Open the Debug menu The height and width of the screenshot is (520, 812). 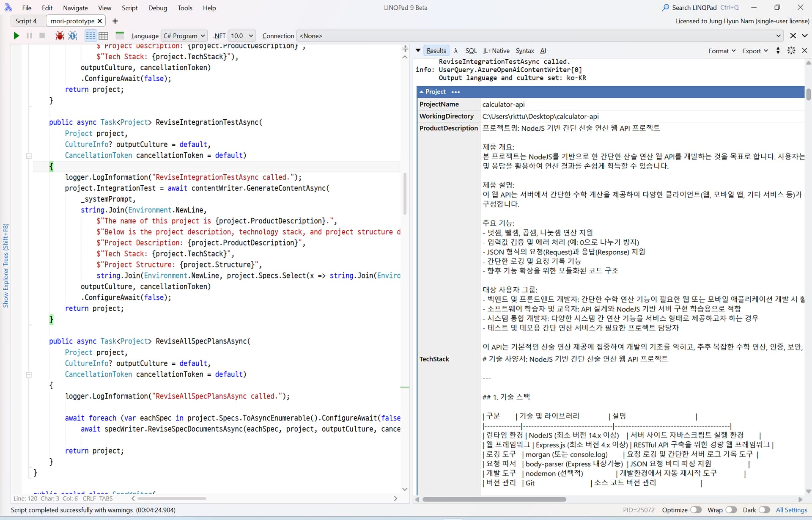pos(158,8)
